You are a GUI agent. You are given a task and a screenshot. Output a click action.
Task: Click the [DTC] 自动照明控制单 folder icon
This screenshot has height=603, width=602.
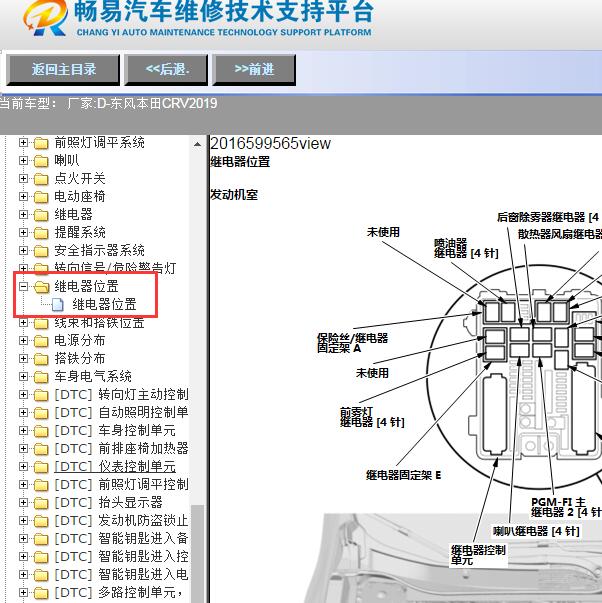[41, 413]
